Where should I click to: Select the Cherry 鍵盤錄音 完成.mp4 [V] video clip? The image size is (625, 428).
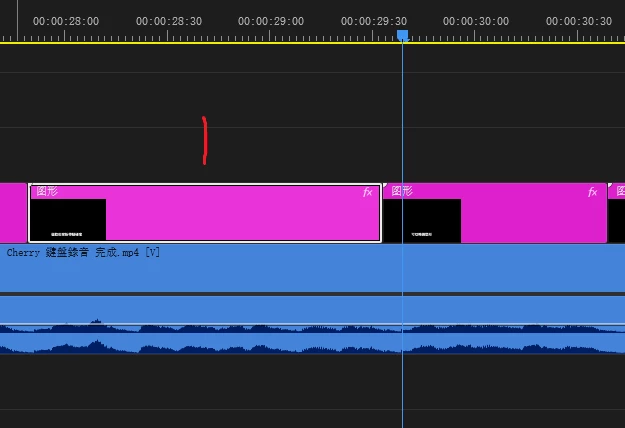click(x=312, y=268)
